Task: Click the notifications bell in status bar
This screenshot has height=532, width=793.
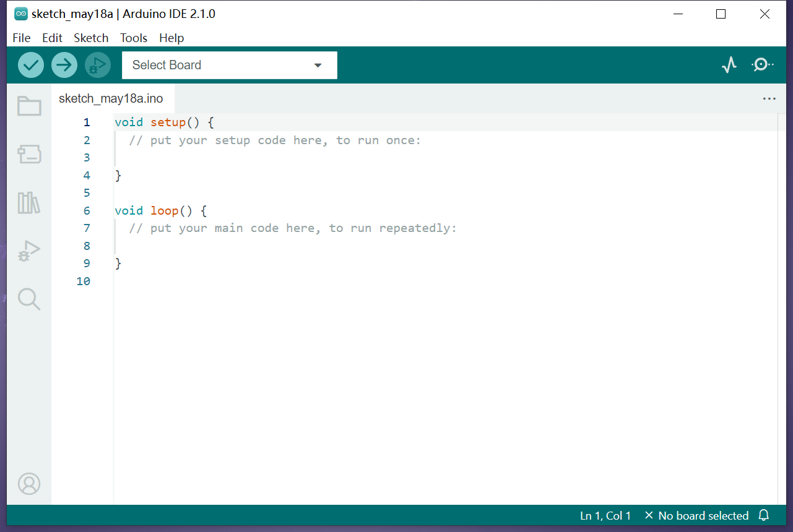Action: (x=763, y=515)
